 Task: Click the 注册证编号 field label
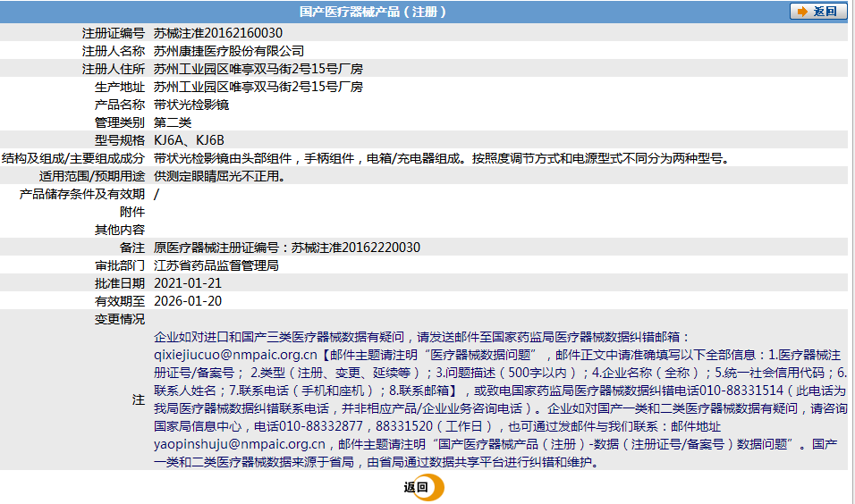pyautogui.click(x=114, y=33)
